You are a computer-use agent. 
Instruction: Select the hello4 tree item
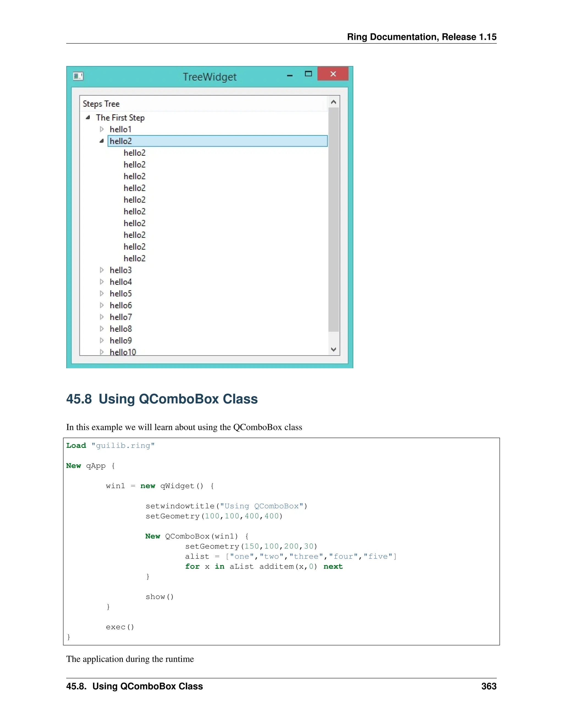[x=121, y=282]
